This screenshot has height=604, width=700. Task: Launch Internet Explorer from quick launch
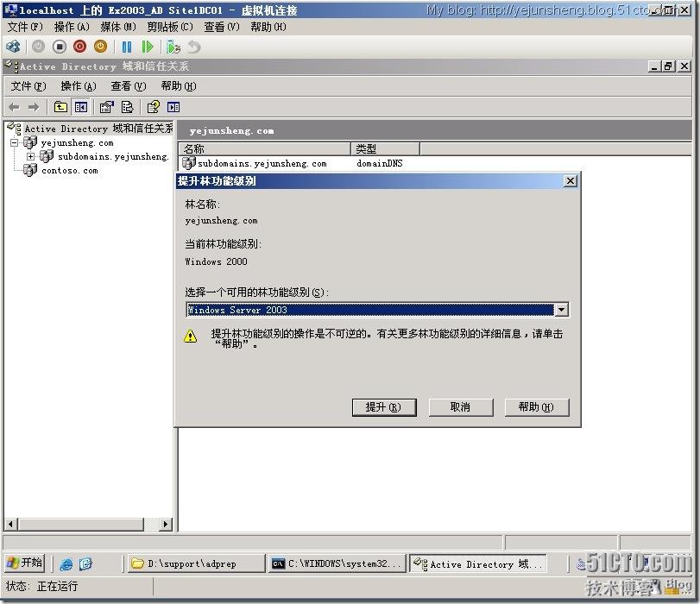[x=66, y=563]
